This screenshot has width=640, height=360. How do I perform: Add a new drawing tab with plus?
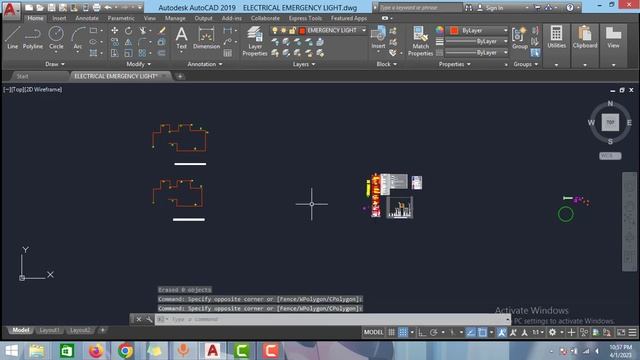click(x=180, y=76)
